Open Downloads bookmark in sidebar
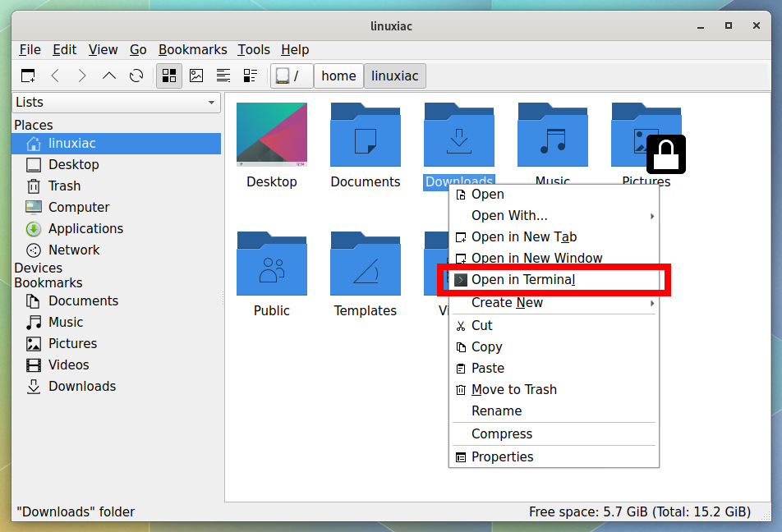782x532 pixels. coord(116,387)
